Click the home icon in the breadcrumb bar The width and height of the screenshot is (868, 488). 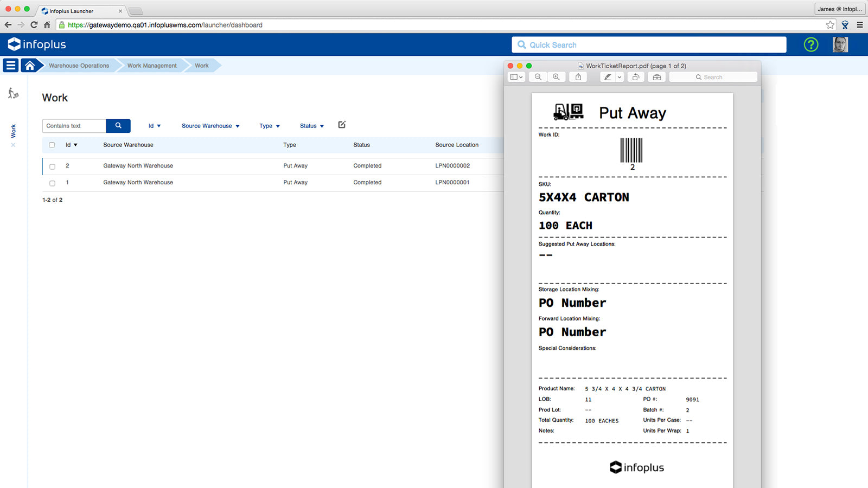pos(31,65)
